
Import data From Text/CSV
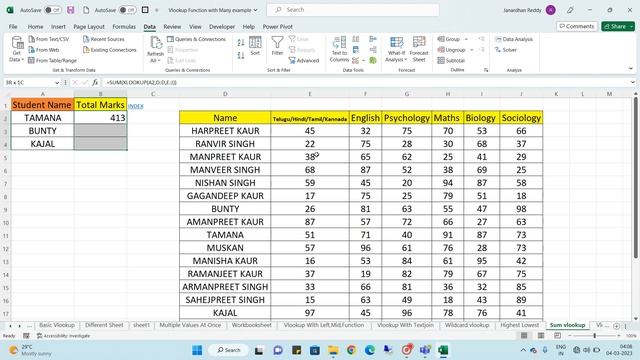(x=49, y=39)
